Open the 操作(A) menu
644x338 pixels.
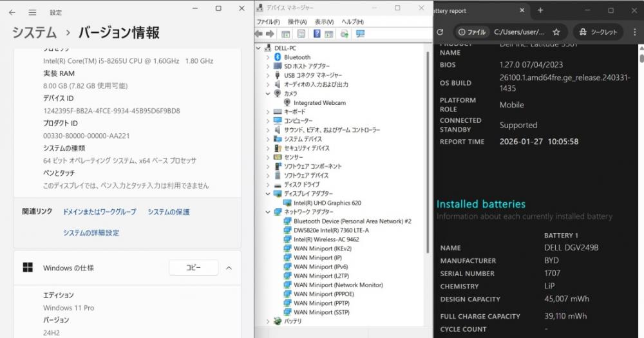(x=297, y=22)
